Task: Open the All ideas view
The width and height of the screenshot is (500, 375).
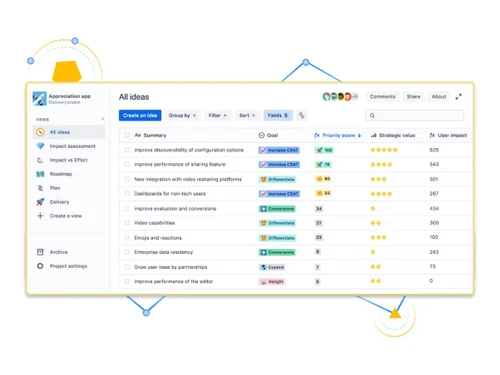Action: [69, 132]
